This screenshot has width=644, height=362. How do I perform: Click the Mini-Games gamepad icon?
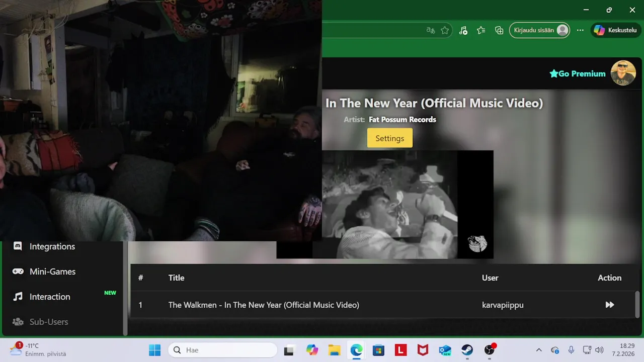18,271
